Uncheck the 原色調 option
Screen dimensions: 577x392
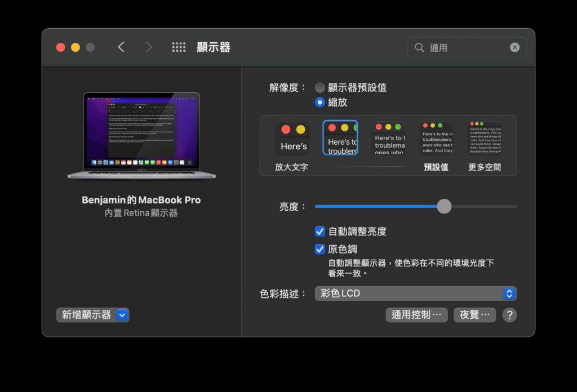click(x=319, y=248)
